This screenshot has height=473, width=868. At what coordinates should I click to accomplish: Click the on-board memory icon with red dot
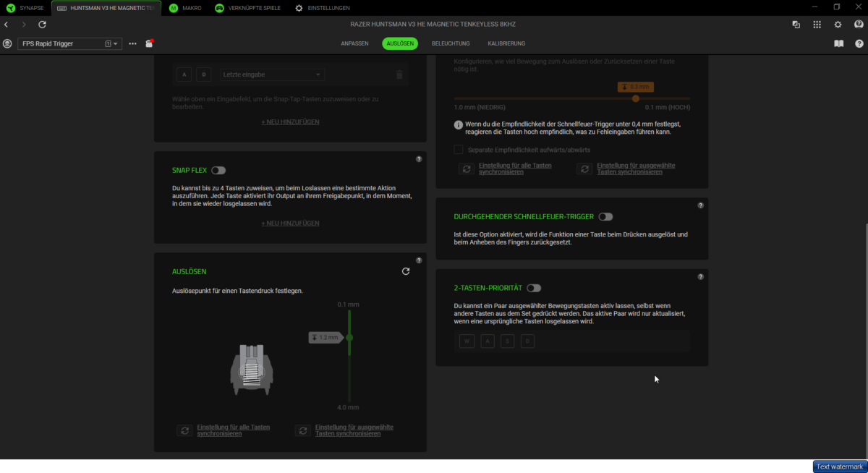(x=149, y=43)
